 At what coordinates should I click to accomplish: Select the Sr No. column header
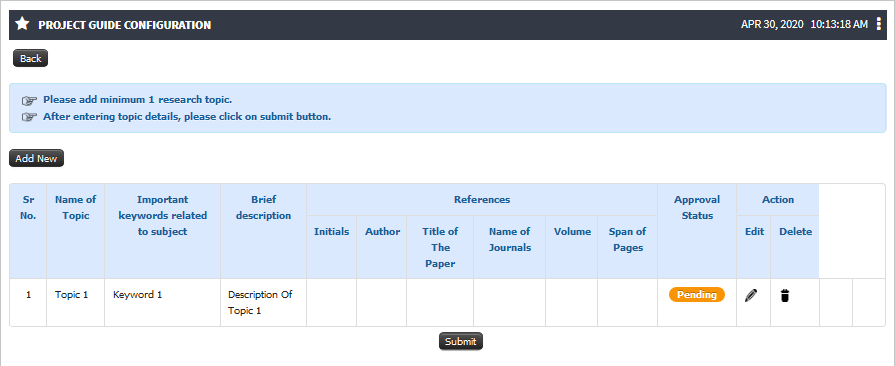click(28, 231)
